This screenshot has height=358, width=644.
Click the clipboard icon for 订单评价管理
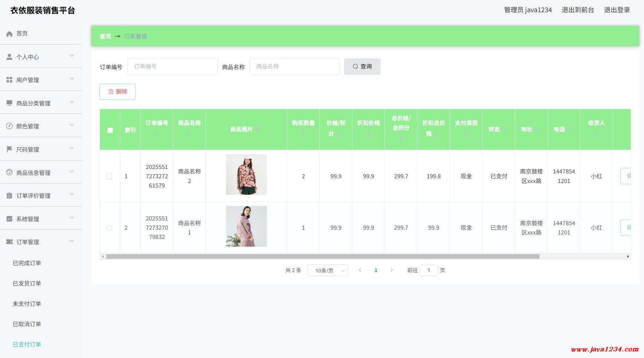pyautogui.click(x=10, y=196)
